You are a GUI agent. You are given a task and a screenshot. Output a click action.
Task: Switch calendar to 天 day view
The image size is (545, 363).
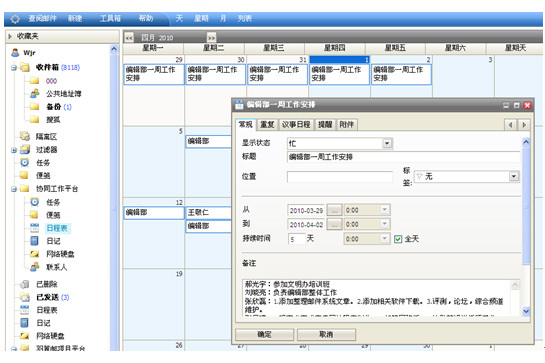[x=179, y=18]
